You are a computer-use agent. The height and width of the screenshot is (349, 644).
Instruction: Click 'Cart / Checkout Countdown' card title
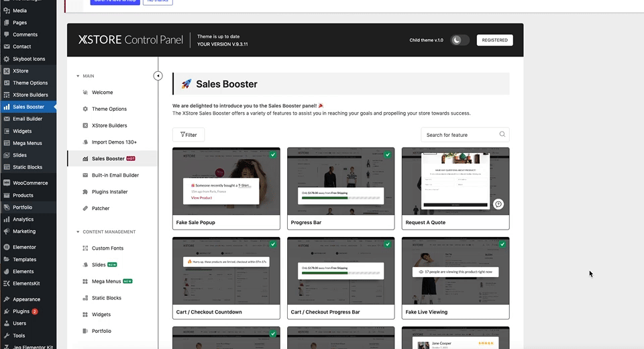[209, 312]
